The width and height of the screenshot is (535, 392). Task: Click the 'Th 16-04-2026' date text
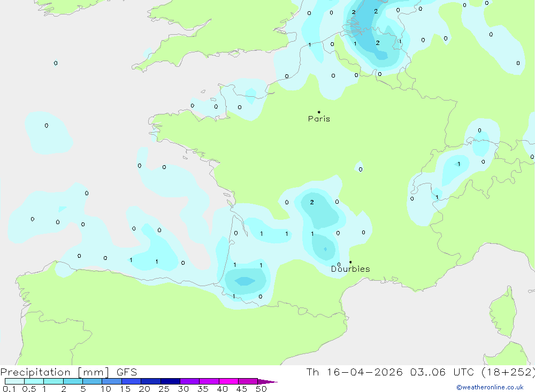pos(354,372)
